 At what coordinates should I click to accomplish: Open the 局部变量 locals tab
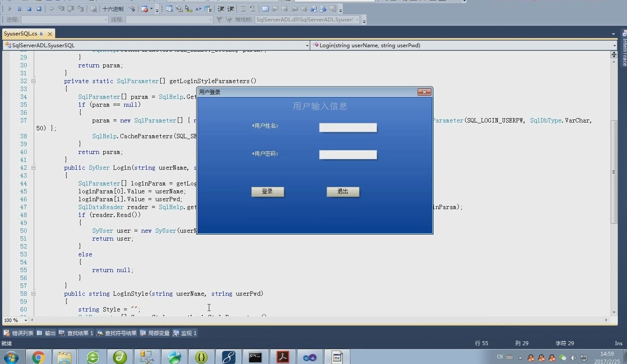(x=155, y=333)
